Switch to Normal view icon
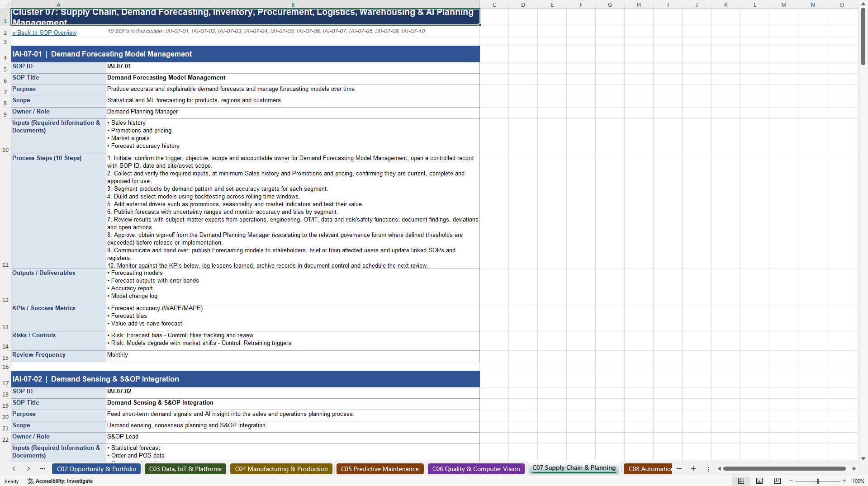868x486 pixels. [741, 481]
